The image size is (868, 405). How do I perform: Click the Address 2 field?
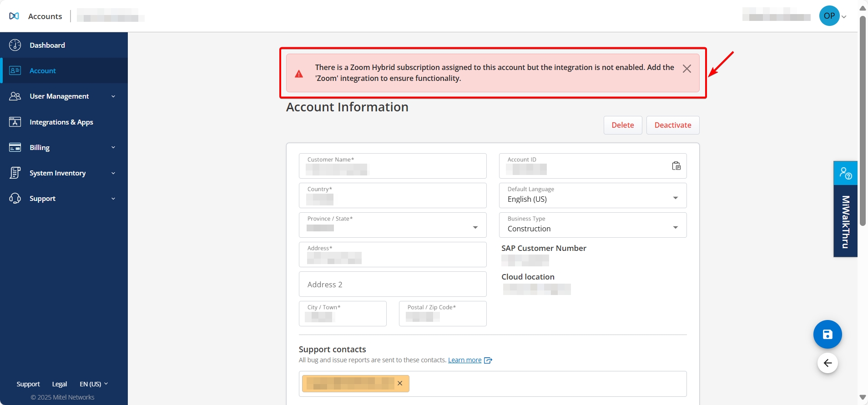coord(393,284)
